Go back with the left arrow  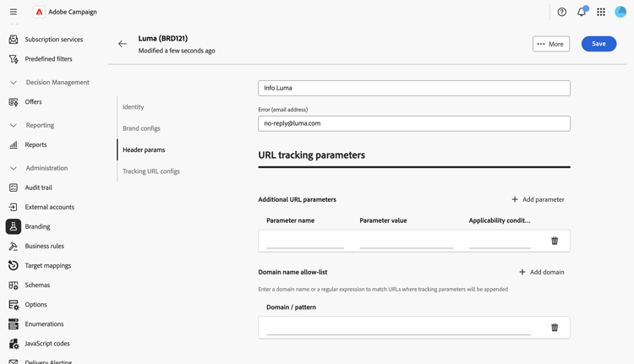pyautogui.click(x=123, y=44)
